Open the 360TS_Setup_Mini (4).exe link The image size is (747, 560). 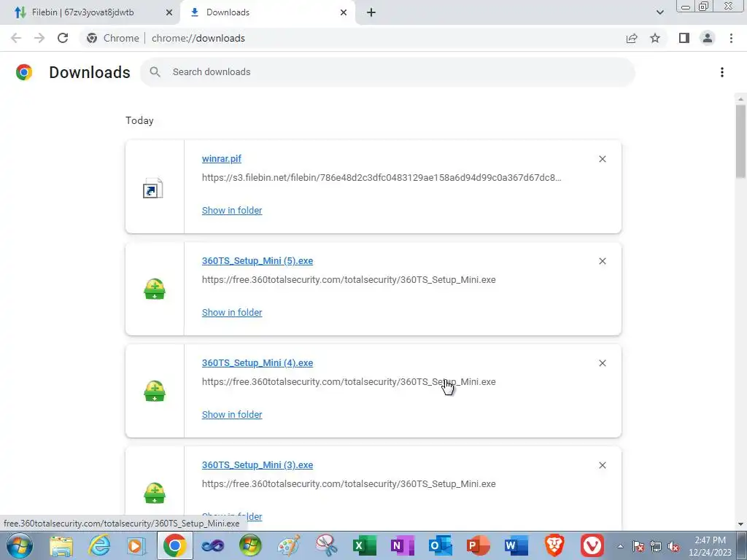258,362
